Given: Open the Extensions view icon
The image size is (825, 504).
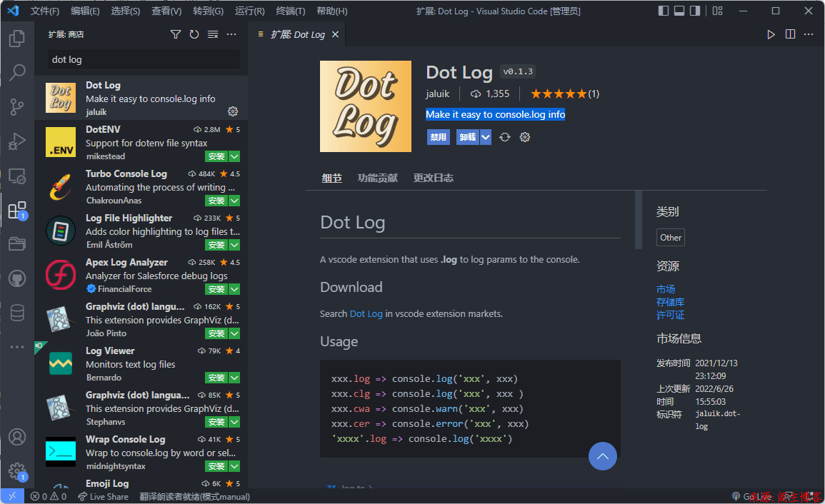Looking at the screenshot, I should pyautogui.click(x=17, y=211).
